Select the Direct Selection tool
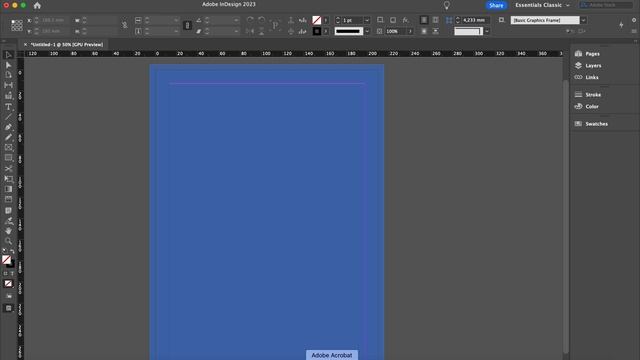640x360 pixels. click(x=9, y=65)
